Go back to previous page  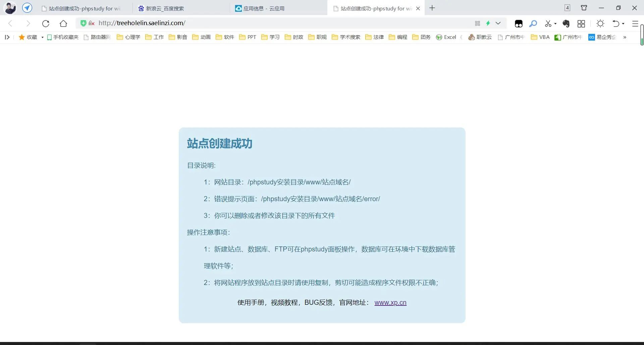10,23
